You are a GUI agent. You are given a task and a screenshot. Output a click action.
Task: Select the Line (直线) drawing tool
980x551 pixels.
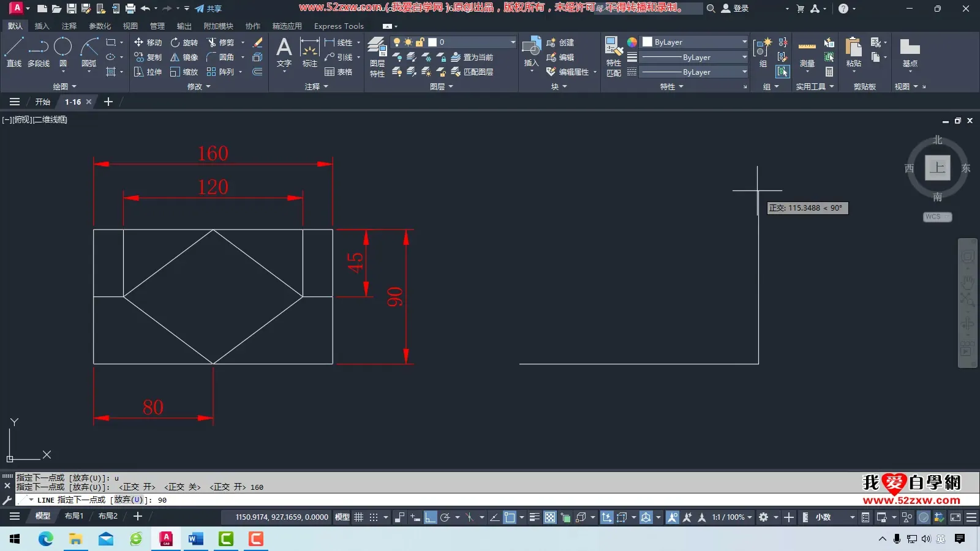(13, 51)
